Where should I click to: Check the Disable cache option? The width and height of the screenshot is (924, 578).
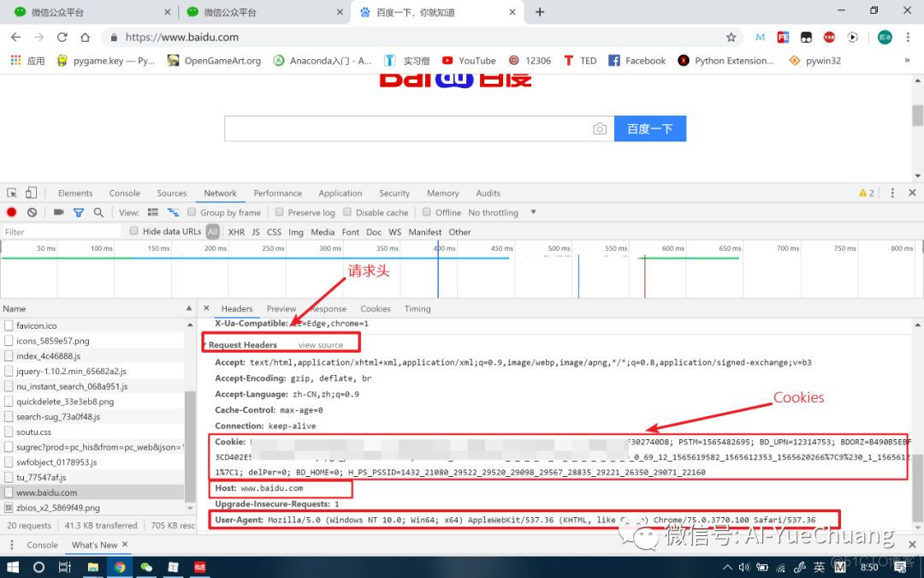[x=347, y=212]
